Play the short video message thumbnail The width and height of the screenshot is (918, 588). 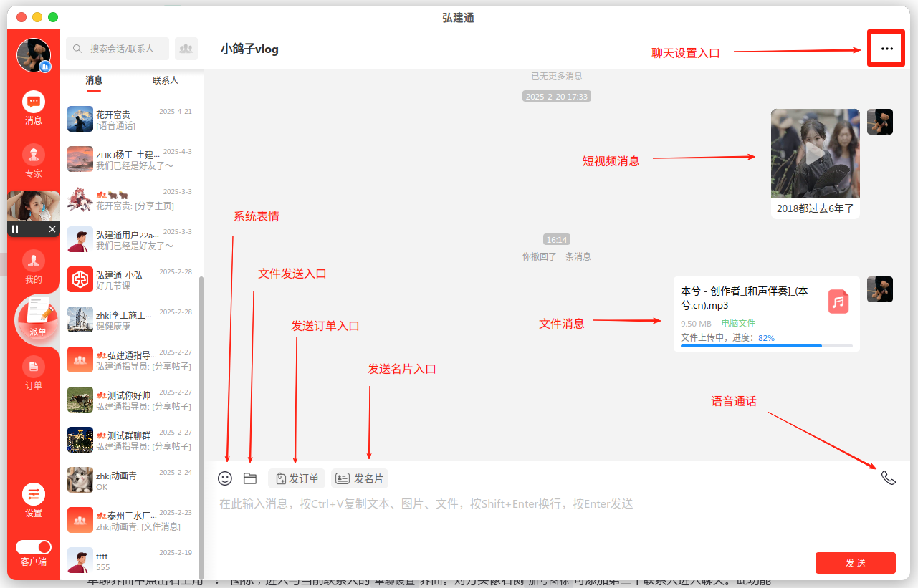(x=815, y=153)
